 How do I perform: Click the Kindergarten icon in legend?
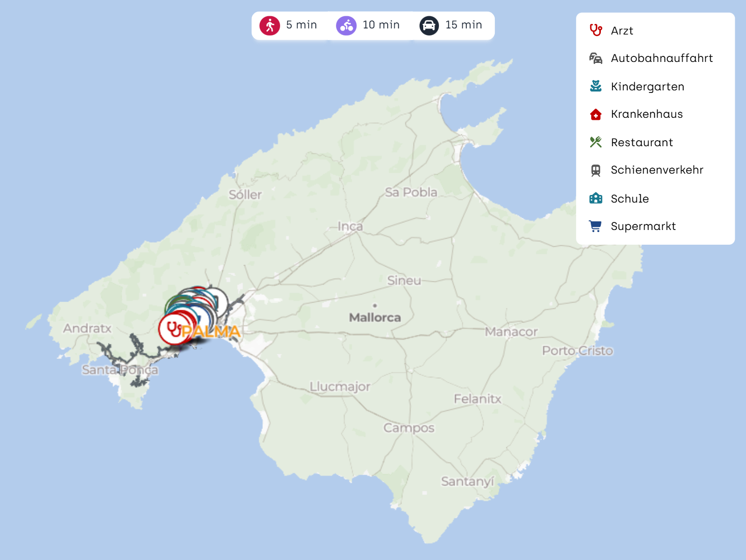click(596, 86)
